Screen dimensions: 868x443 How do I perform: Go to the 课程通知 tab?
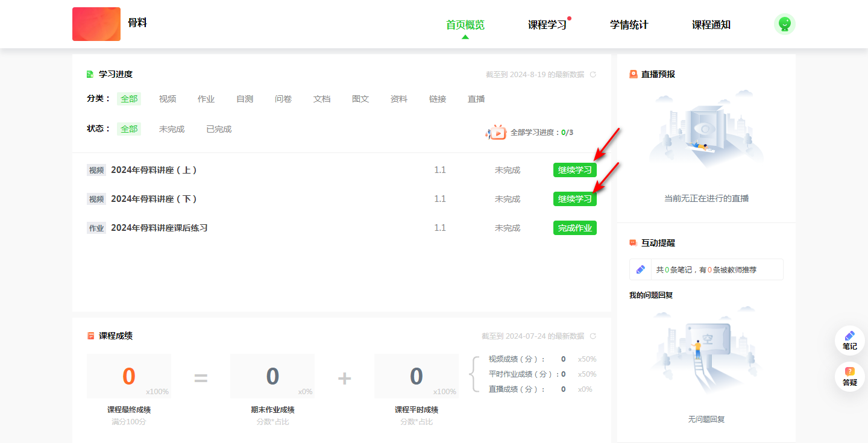click(x=711, y=25)
